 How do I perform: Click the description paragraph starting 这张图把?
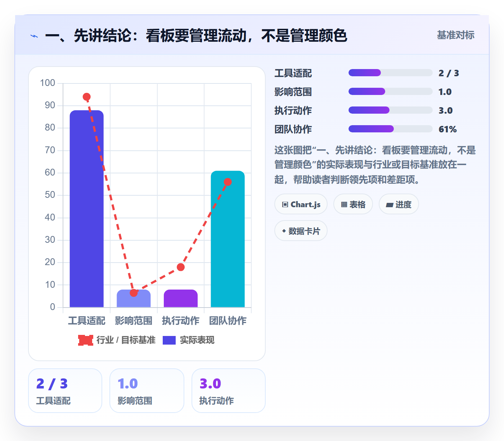pyautogui.click(x=375, y=165)
